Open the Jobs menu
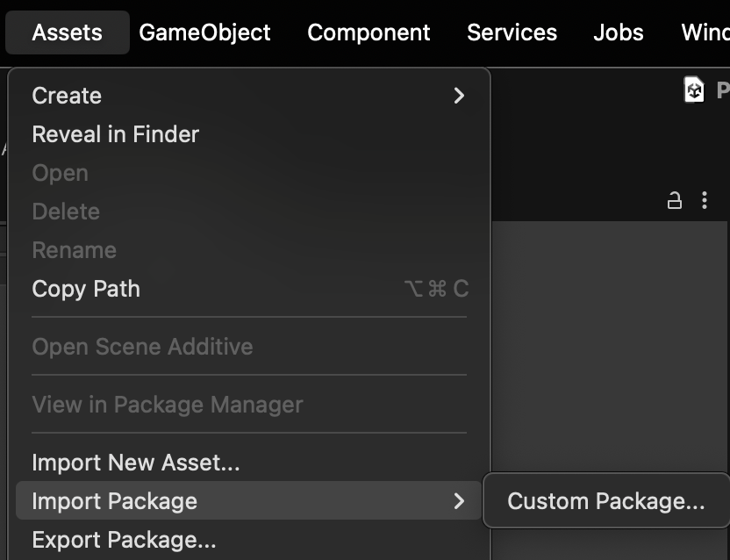The image size is (730, 560). point(618,32)
